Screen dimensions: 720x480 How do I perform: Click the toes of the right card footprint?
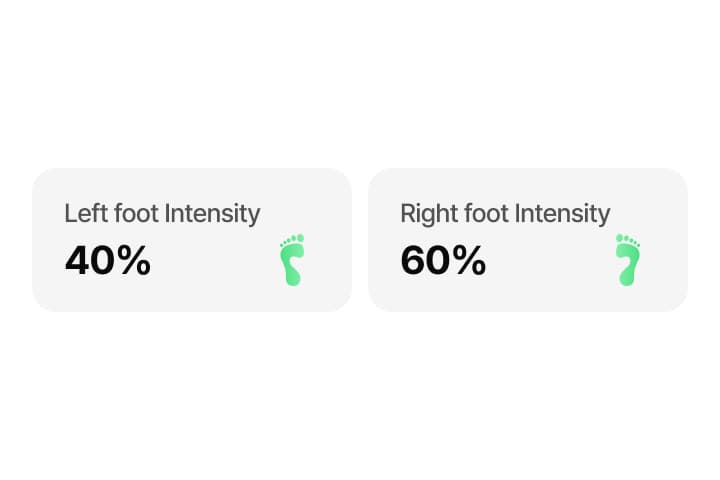coord(627,240)
